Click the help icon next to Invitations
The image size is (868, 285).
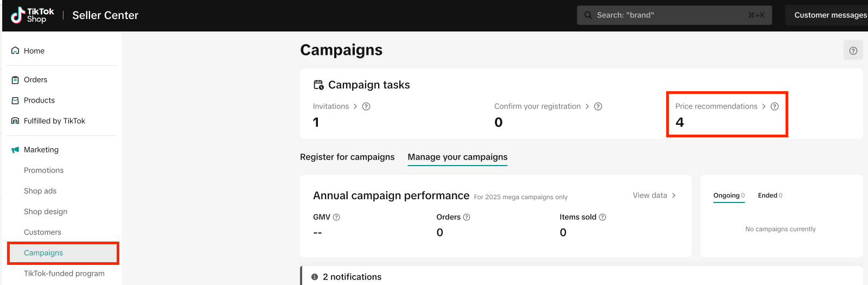[x=366, y=106]
